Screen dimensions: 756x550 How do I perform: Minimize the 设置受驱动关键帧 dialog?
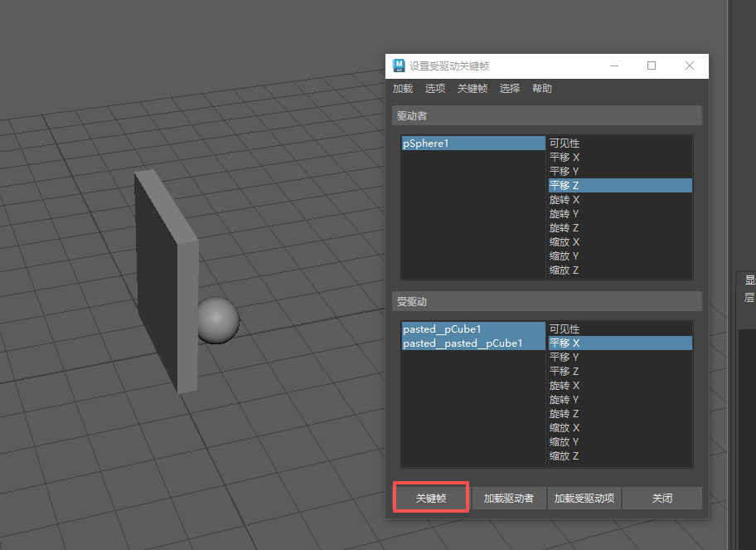pos(614,66)
